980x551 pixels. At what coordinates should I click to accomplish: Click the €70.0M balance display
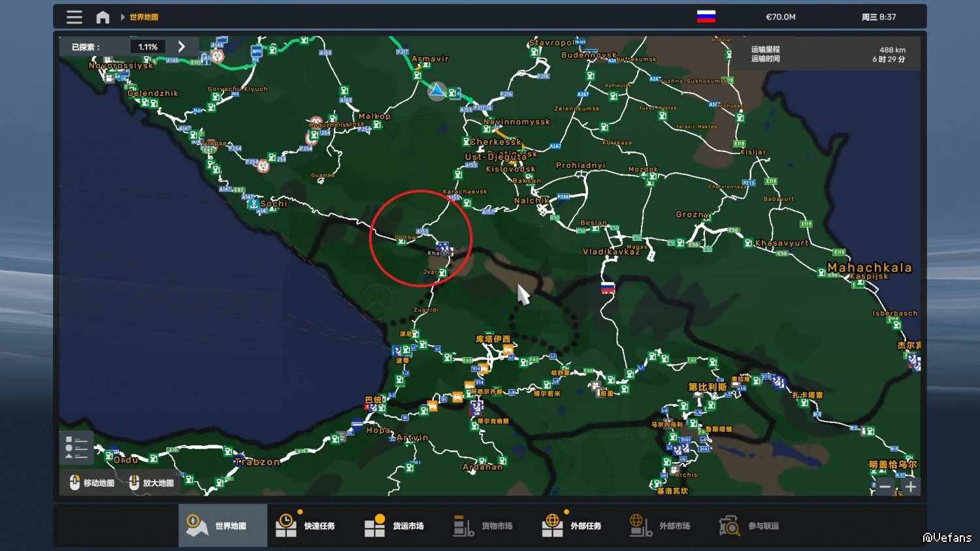point(781,17)
